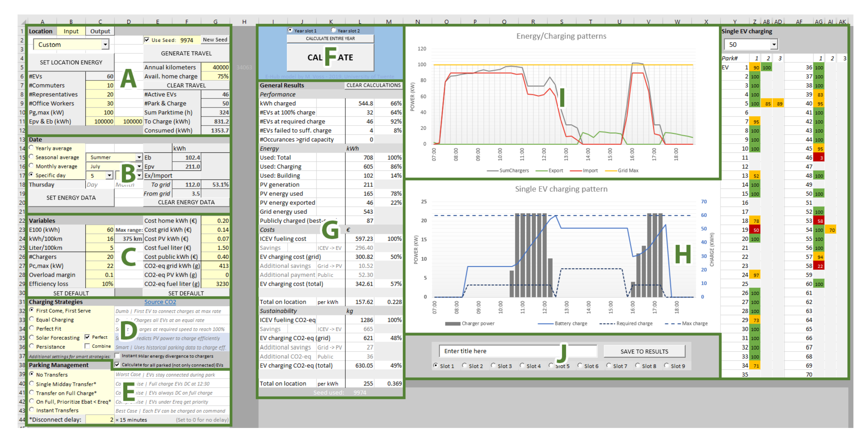Select Instant Transfers parking option
Image resolution: width=868 pixels, height=439 pixels.
point(32,410)
